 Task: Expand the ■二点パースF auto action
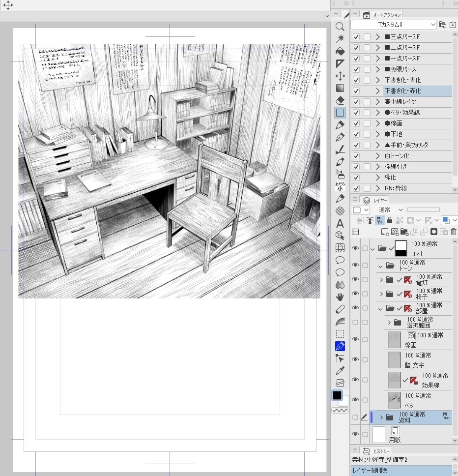pyautogui.click(x=377, y=48)
